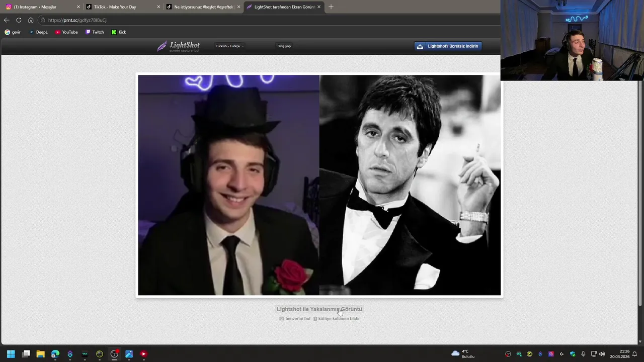The width and height of the screenshot is (644, 362).
Task: Click Lightshot'ı ücretsiz indirin button
Action: (x=448, y=46)
